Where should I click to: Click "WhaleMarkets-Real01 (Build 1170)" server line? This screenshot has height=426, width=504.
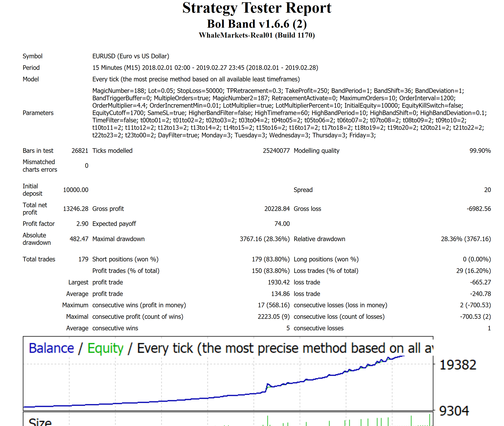(257, 35)
